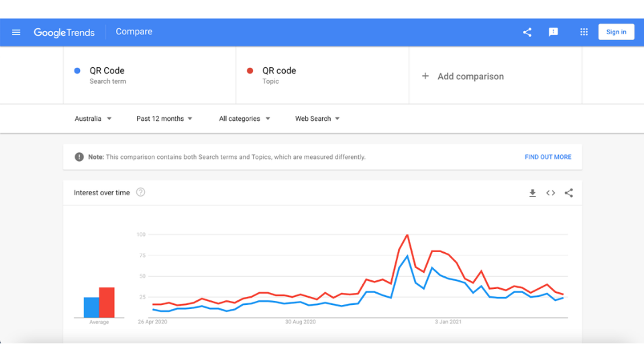
Task: Open the Interest over time help tooltip
Action: coord(141,192)
